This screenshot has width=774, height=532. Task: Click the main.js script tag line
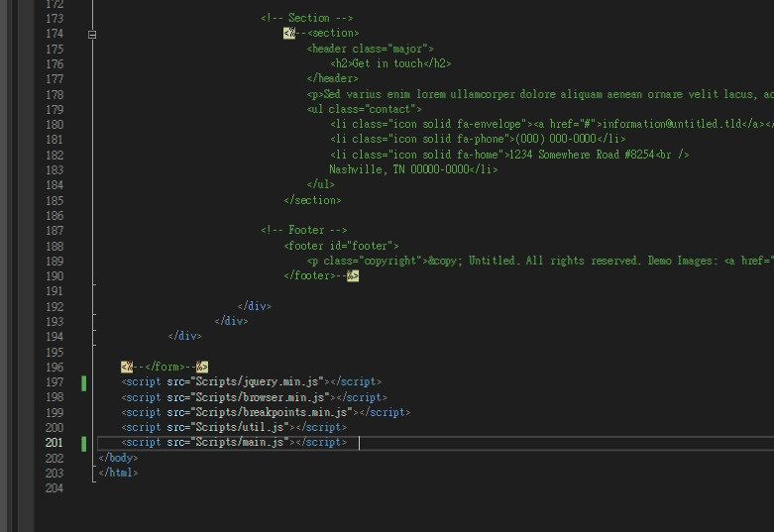tap(234, 442)
